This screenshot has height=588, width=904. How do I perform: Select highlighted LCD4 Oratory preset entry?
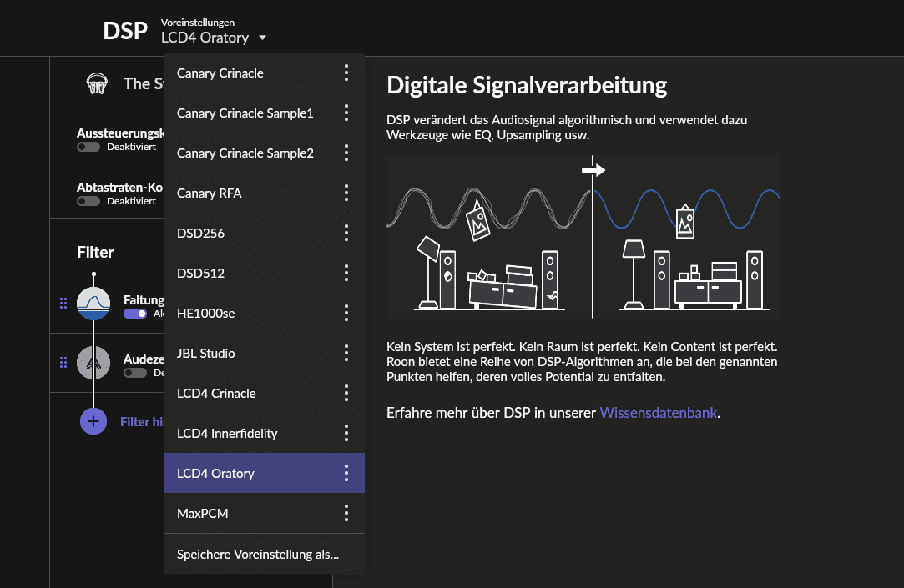click(264, 474)
